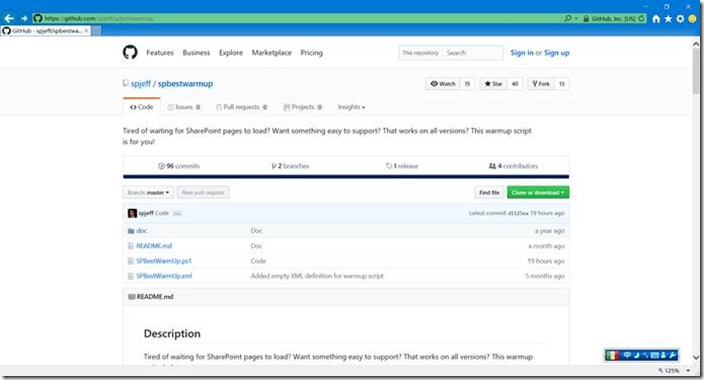
Task: Select the GitHub - spjeff/spbestwa... browser tab
Action: tap(45, 31)
